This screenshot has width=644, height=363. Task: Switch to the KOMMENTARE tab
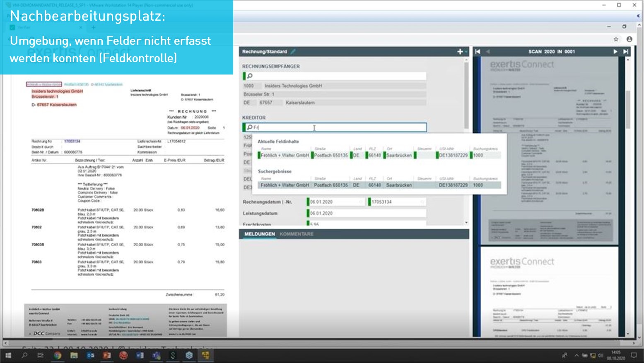(297, 234)
